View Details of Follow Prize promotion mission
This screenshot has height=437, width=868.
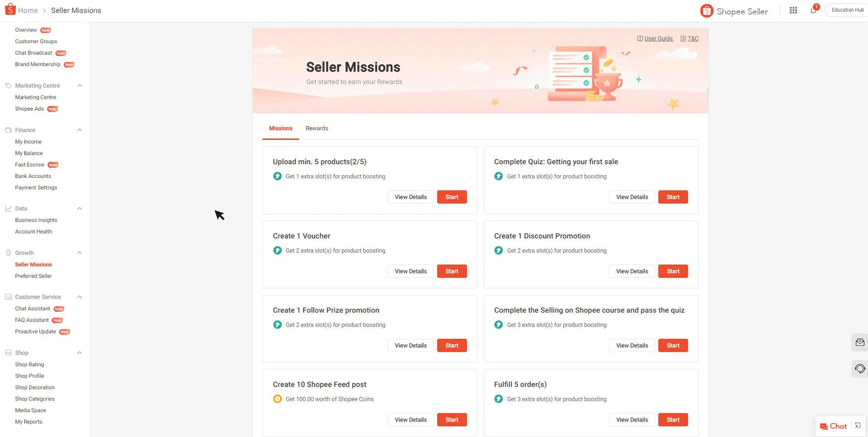[411, 345]
